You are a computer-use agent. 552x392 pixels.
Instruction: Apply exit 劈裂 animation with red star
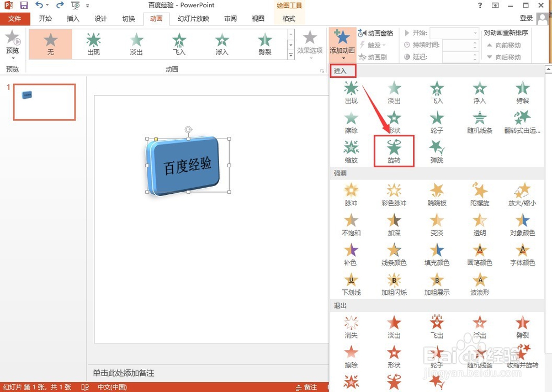coord(522,327)
